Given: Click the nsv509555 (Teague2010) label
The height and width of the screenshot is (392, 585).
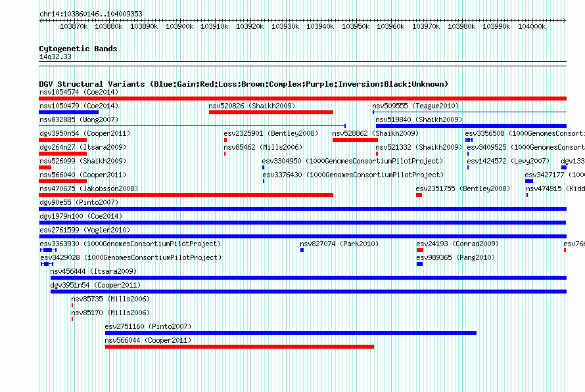Looking at the screenshot, I should tap(415, 106).
